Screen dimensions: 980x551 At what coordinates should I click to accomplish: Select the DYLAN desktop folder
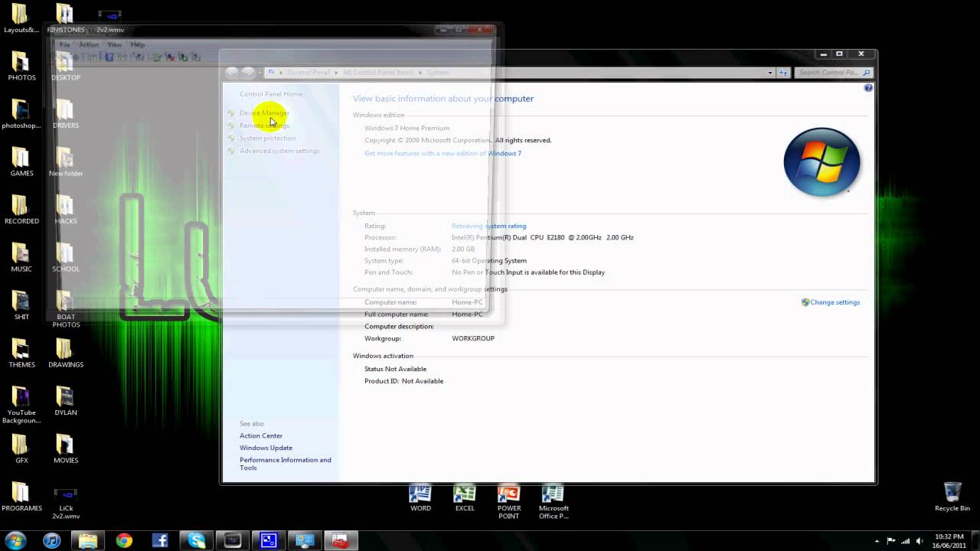[x=66, y=401]
